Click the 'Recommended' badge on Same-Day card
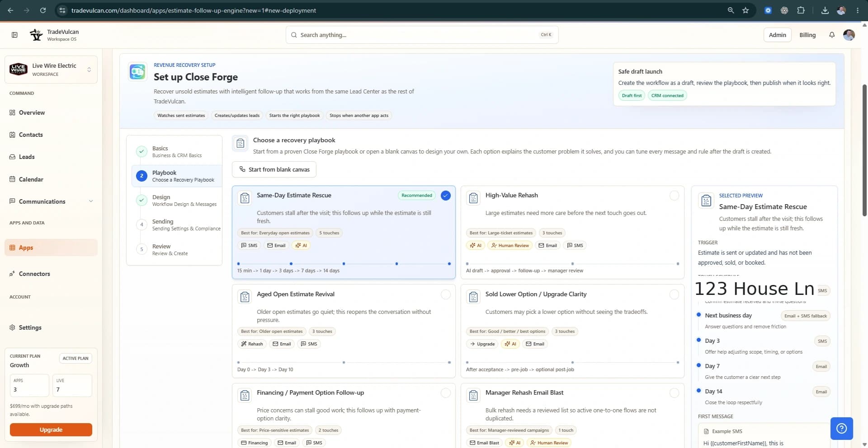This screenshot has height=448, width=868. (x=417, y=196)
